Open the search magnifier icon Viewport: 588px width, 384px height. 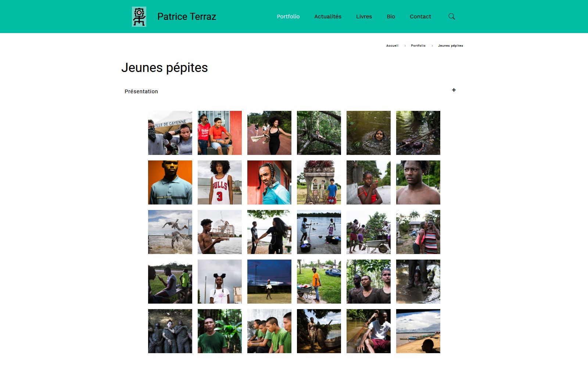pos(452,17)
